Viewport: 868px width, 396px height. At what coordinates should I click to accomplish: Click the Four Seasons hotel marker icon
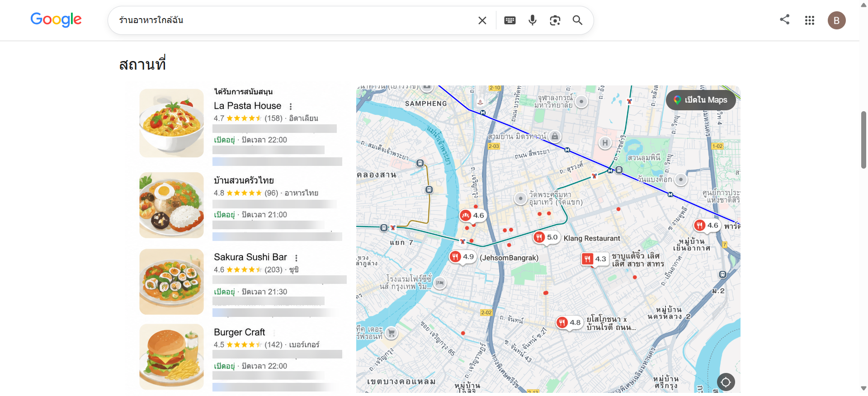[x=440, y=283]
